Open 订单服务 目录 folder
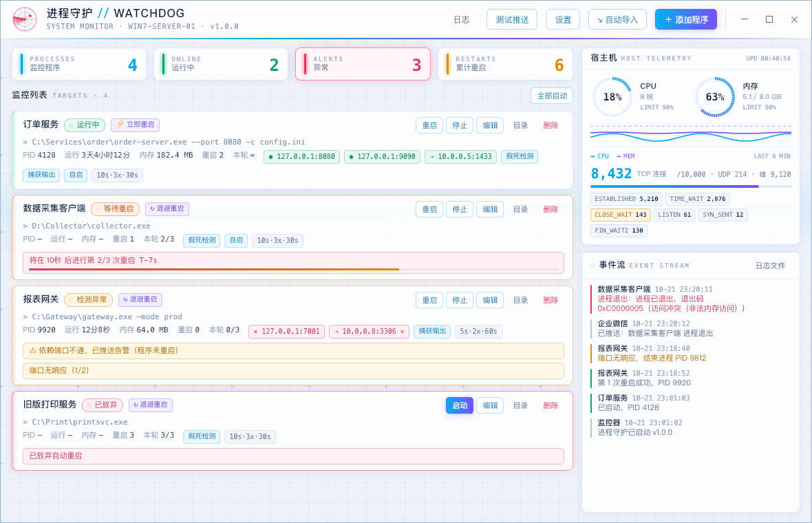This screenshot has width=812, height=523. [520, 125]
